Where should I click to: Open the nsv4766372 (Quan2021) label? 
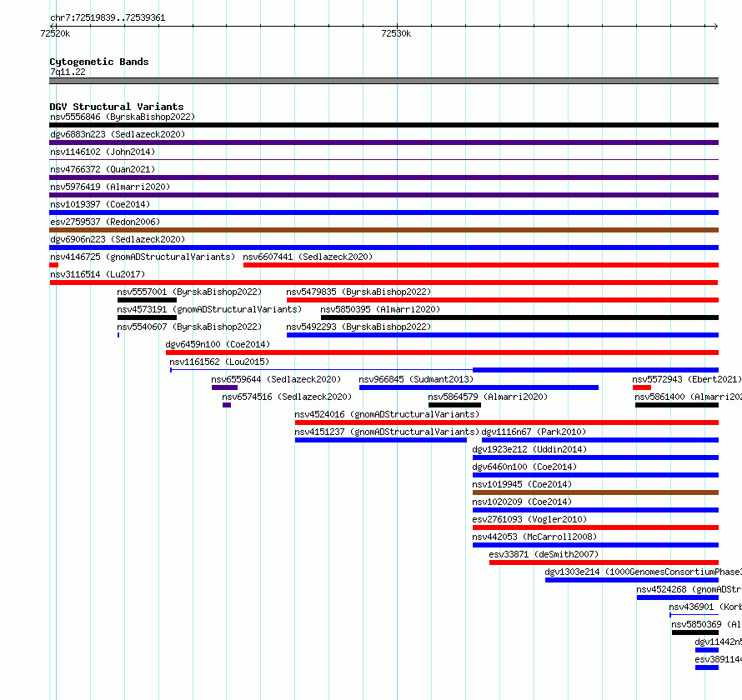[103, 169]
